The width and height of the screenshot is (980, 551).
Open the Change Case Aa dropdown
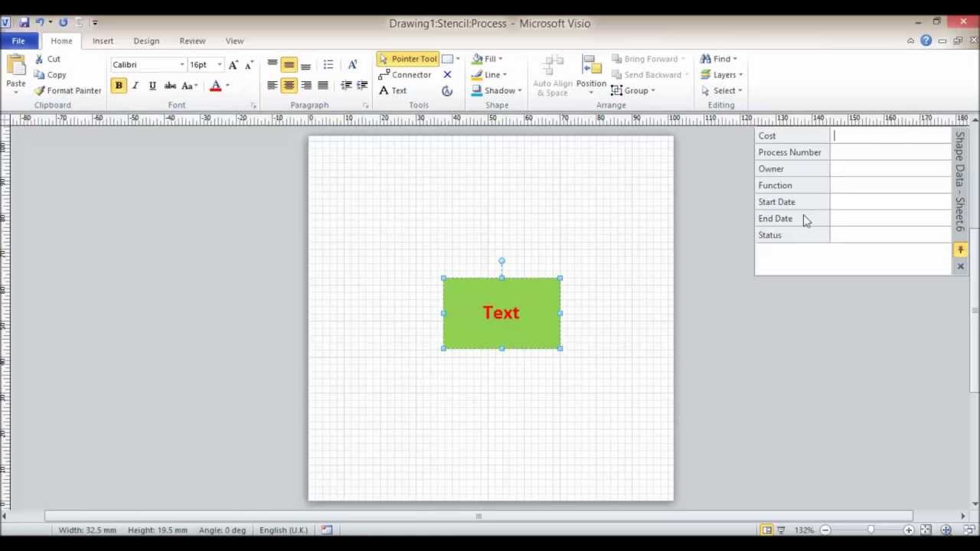189,85
